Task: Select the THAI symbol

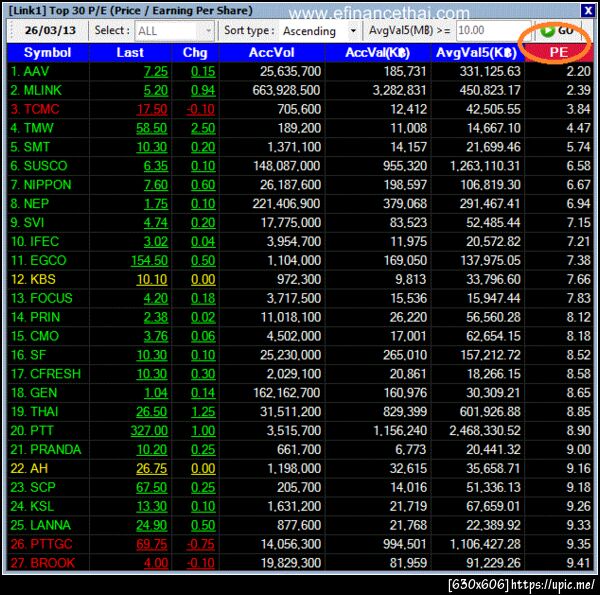Action: 34,412
